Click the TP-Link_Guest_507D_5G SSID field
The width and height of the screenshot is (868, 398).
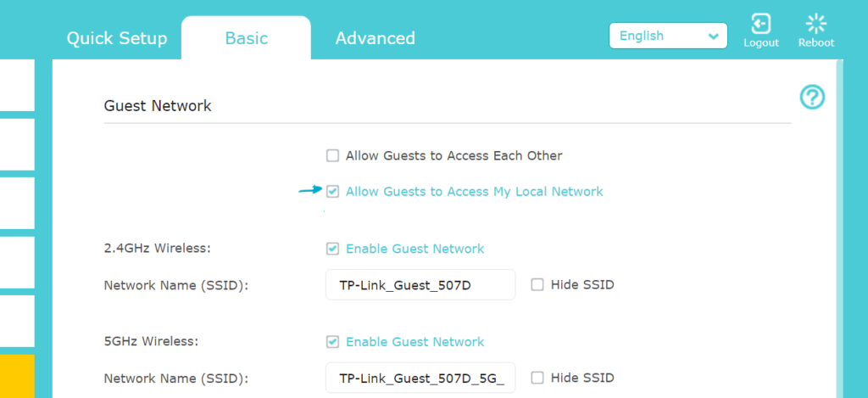(420, 378)
